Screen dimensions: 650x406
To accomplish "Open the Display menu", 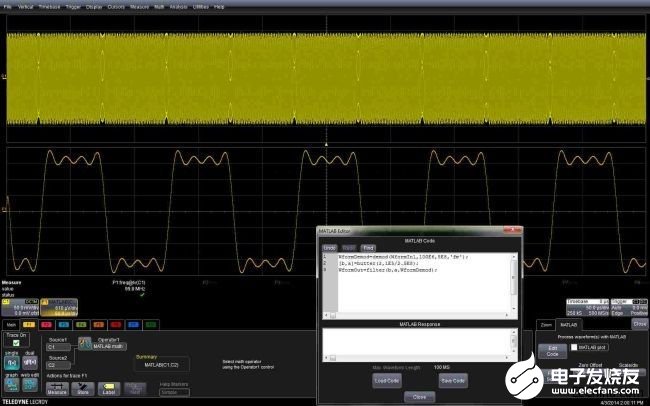I will pyautogui.click(x=94, y=7).
